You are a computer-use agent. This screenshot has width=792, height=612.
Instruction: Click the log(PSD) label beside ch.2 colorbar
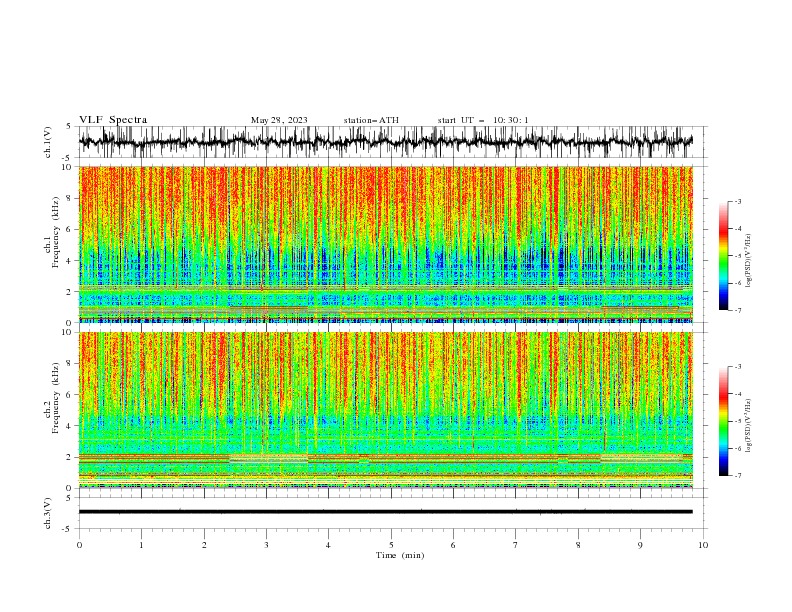point(748,425)
